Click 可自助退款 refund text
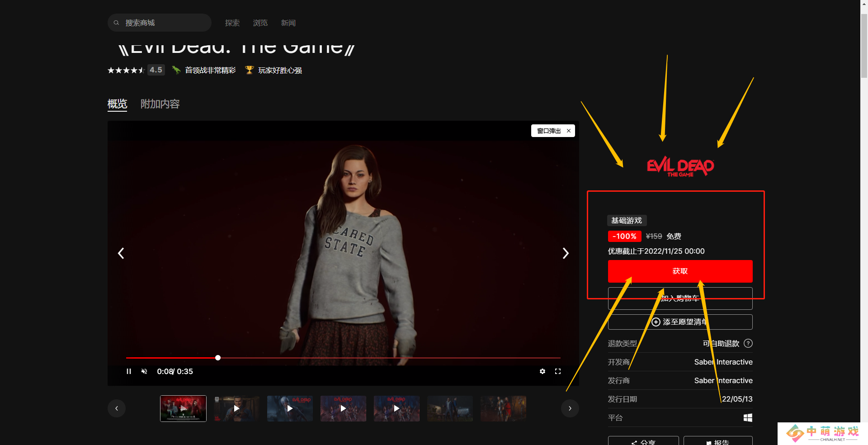 tap(721, 343)
